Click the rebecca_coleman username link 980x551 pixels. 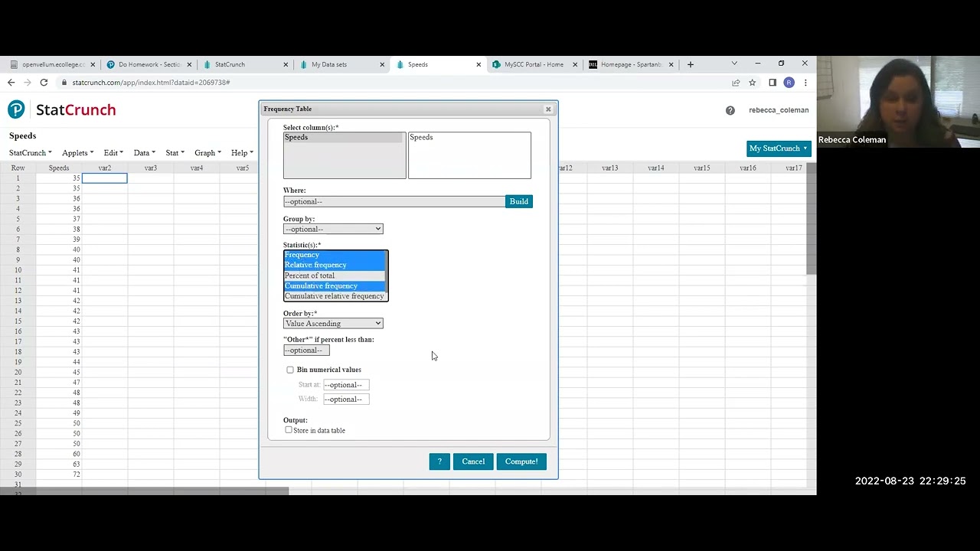click(x=779, y=110)
